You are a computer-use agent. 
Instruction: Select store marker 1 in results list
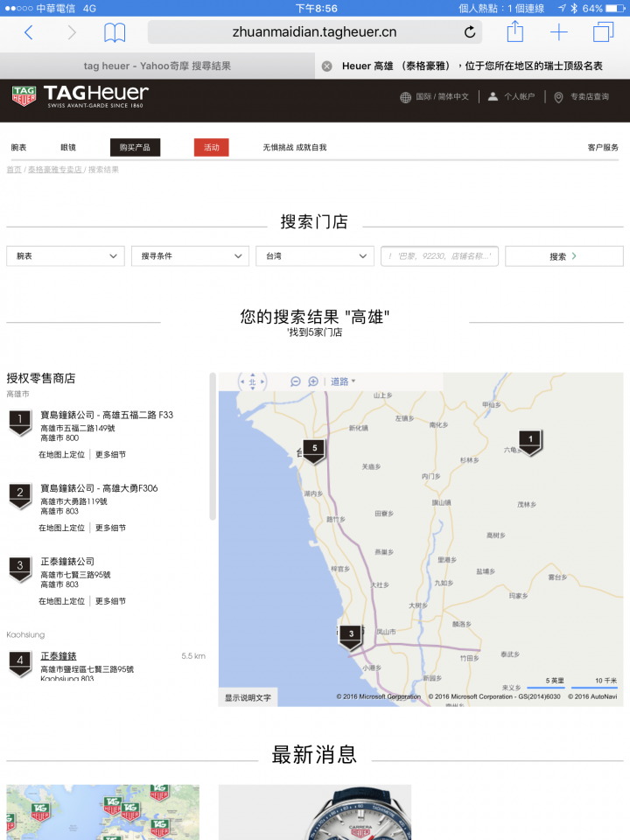(x=20, y=423)
